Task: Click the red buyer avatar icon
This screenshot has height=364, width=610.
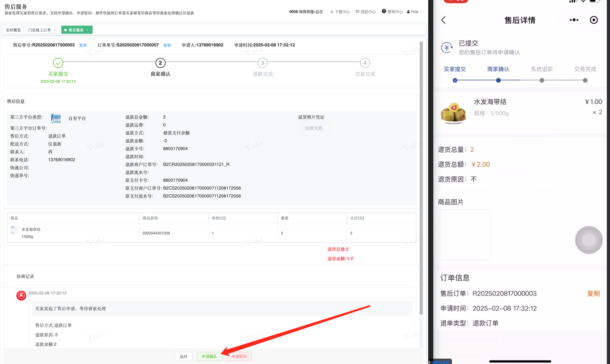Action: 21,295
